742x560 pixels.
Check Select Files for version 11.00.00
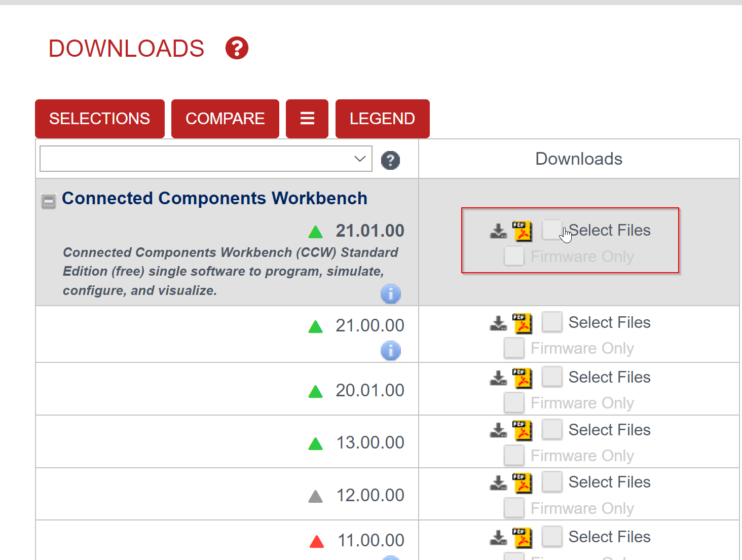tap(552, 536)
